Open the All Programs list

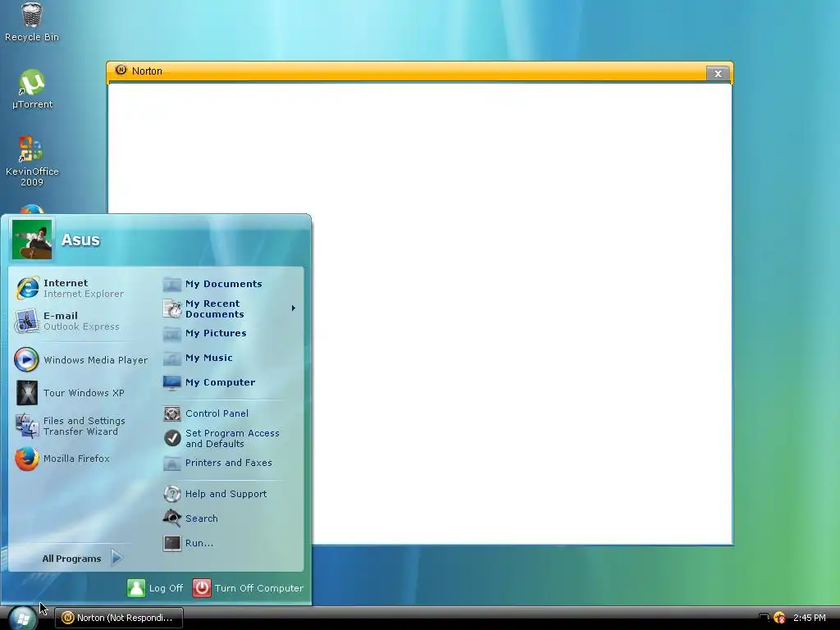83,558
